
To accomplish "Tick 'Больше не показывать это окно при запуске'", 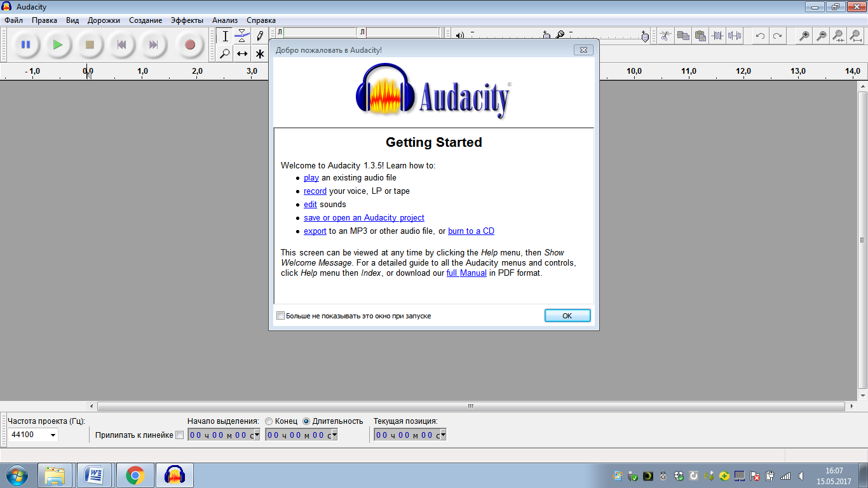I will 281,316.
